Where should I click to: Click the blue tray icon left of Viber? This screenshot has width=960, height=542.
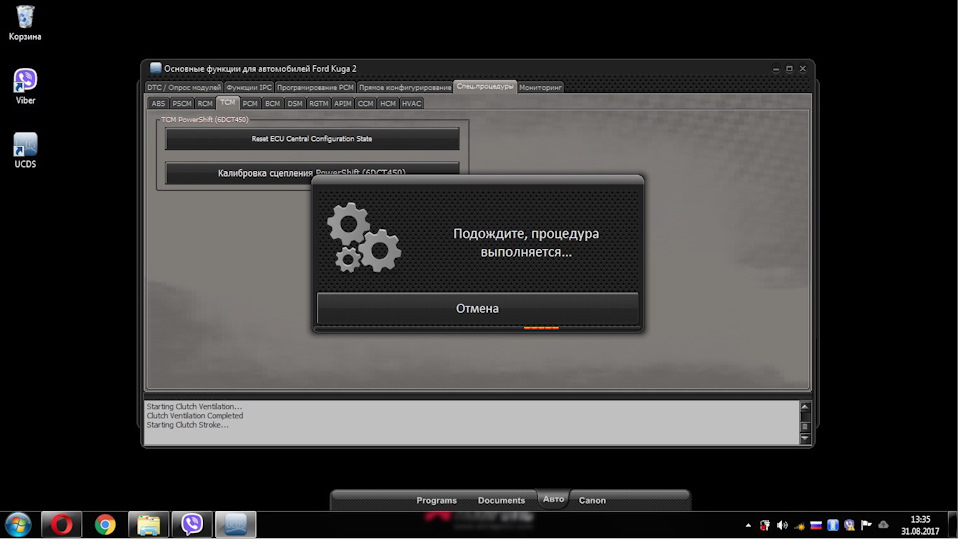(833, 525)
